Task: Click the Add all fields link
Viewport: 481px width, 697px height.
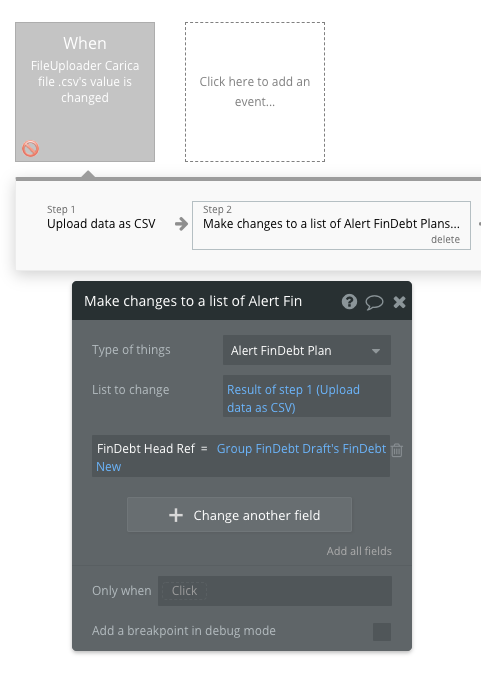Action: coord(359,551)
